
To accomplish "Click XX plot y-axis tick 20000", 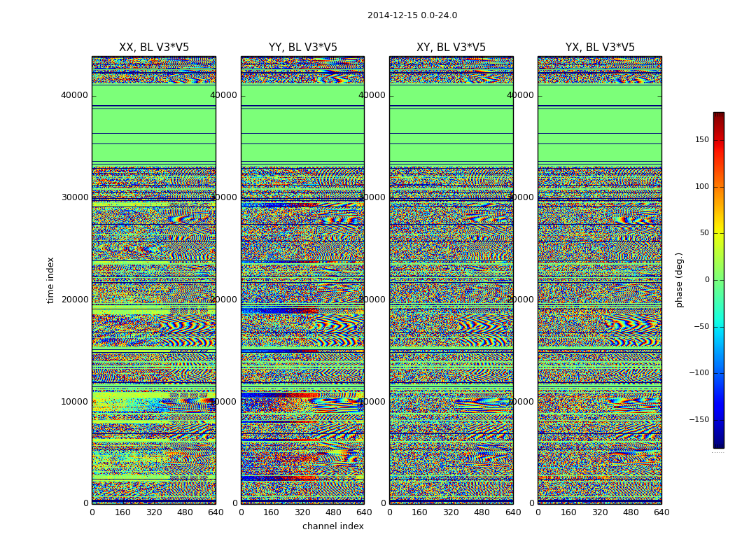I will tap(74, 300).
